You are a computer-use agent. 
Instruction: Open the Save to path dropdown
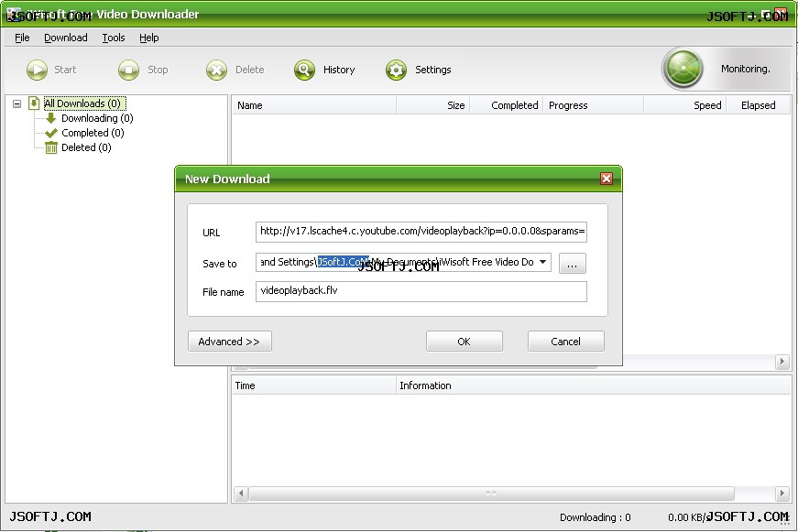[543, 262]
